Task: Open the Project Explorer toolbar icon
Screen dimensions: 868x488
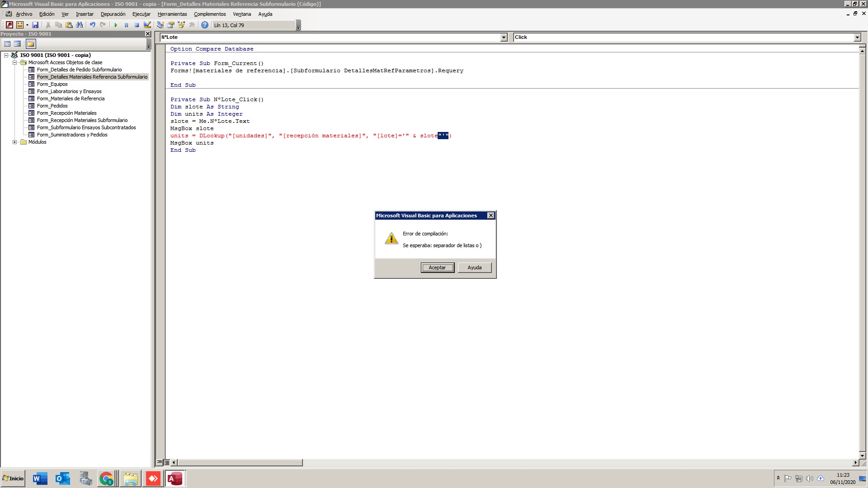Action: tap(160, 25)
